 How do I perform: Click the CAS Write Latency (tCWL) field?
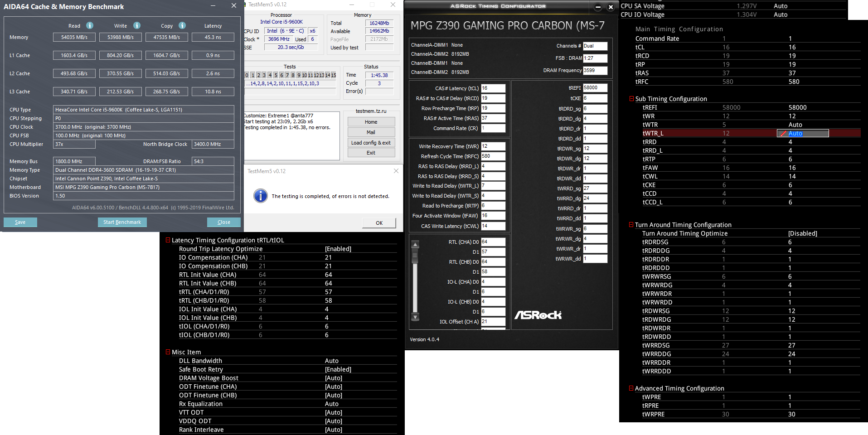pyautogui.click(x=493, y=226)
